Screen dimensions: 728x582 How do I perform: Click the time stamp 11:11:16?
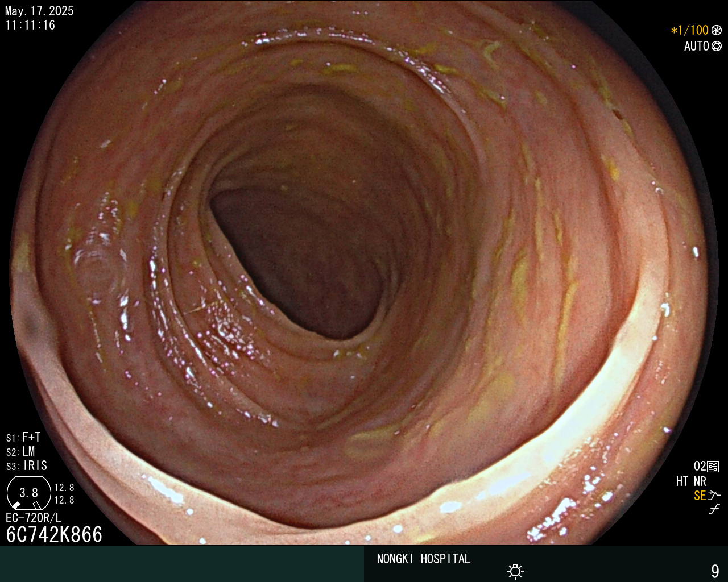30,25
